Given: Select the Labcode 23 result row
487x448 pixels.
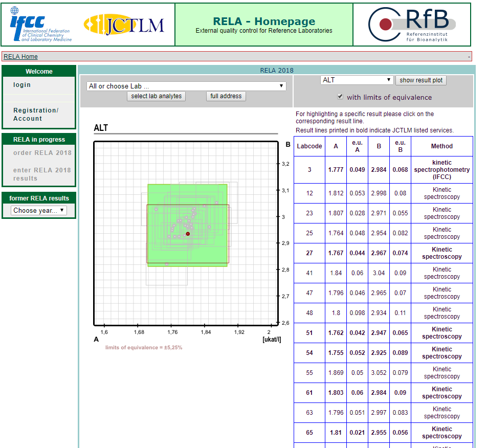Looking at the screenshot, I should 383,213.
